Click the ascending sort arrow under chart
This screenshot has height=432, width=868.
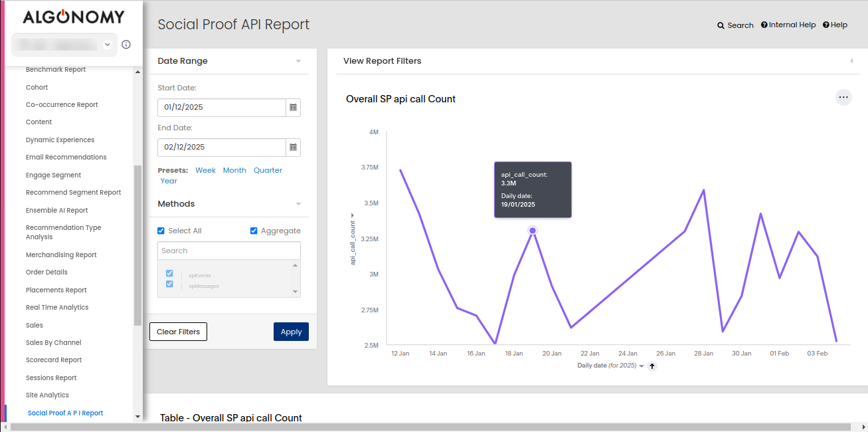click(652, 366)
